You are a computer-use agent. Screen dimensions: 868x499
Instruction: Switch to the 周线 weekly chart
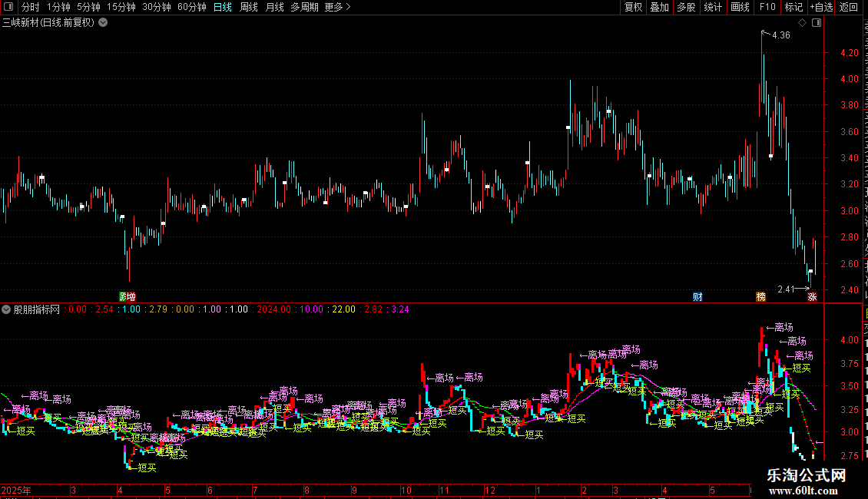249,7
